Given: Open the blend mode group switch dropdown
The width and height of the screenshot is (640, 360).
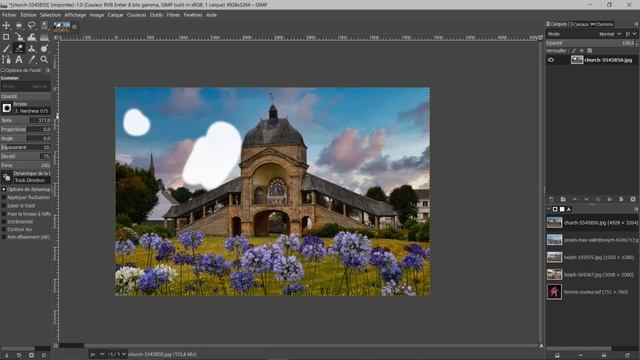Looking at the screenshot, I should click(631, 34).
